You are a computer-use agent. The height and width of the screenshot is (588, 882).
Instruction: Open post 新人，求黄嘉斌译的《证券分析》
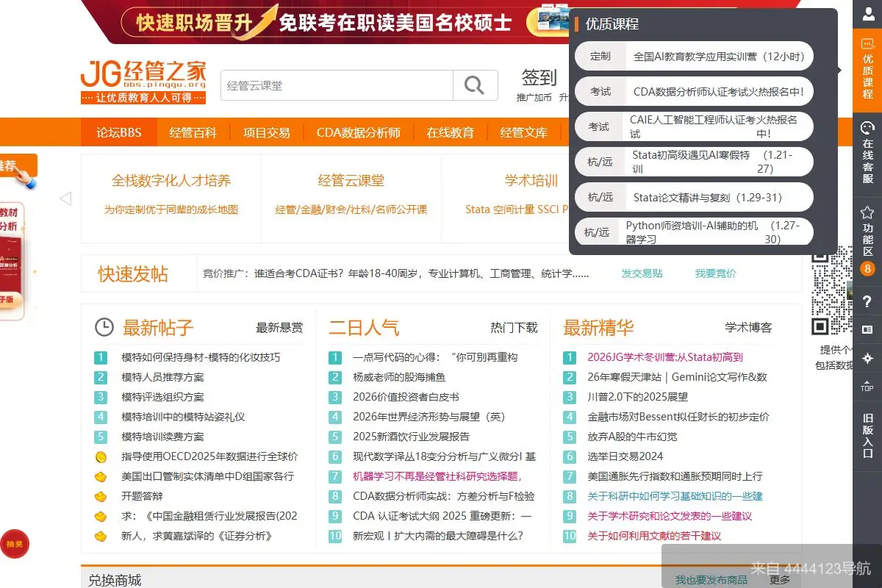pos(197,536)
